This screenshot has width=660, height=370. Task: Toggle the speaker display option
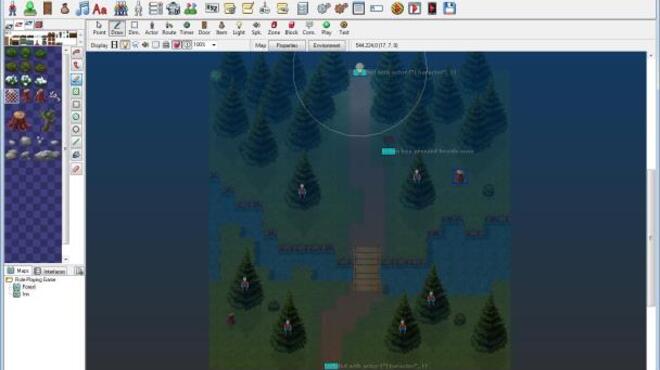tap(145, 45)
